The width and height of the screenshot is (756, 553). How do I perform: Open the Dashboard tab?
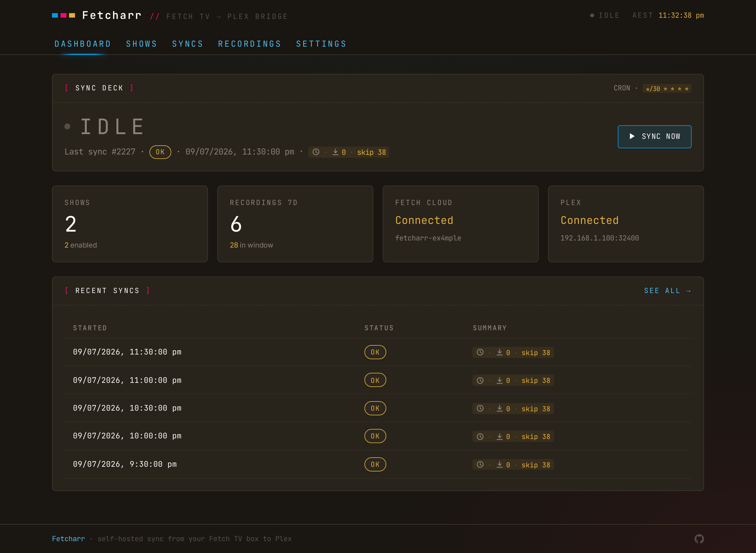coord(83,44)
